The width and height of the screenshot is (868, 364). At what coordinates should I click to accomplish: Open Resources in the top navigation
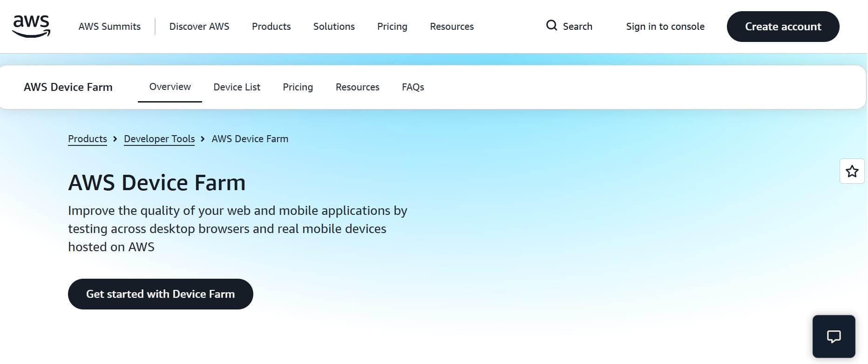pos(452,27)
